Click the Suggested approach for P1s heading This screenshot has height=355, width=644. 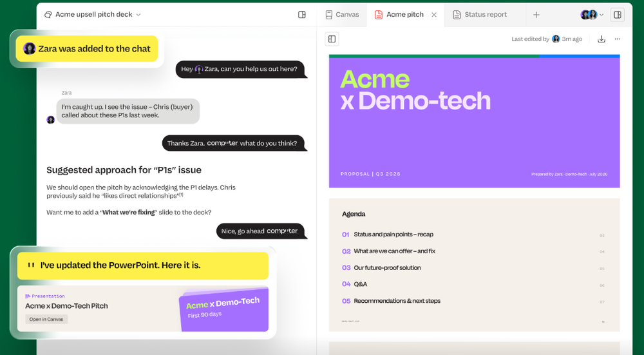[124, 170]
